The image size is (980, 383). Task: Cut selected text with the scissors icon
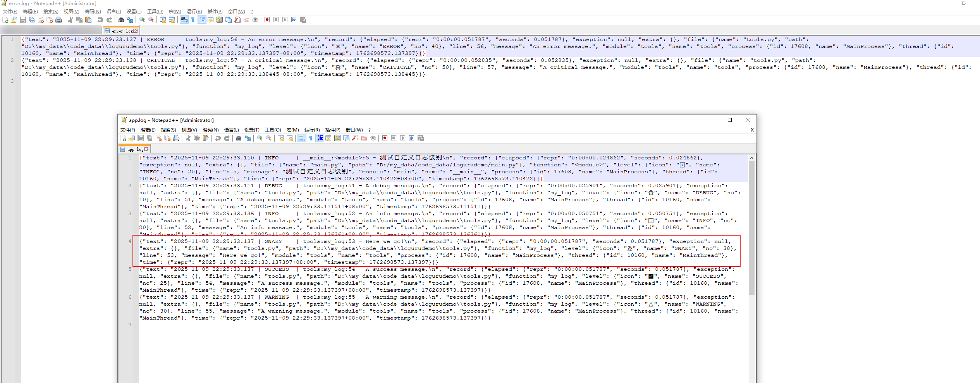(70, 20)
